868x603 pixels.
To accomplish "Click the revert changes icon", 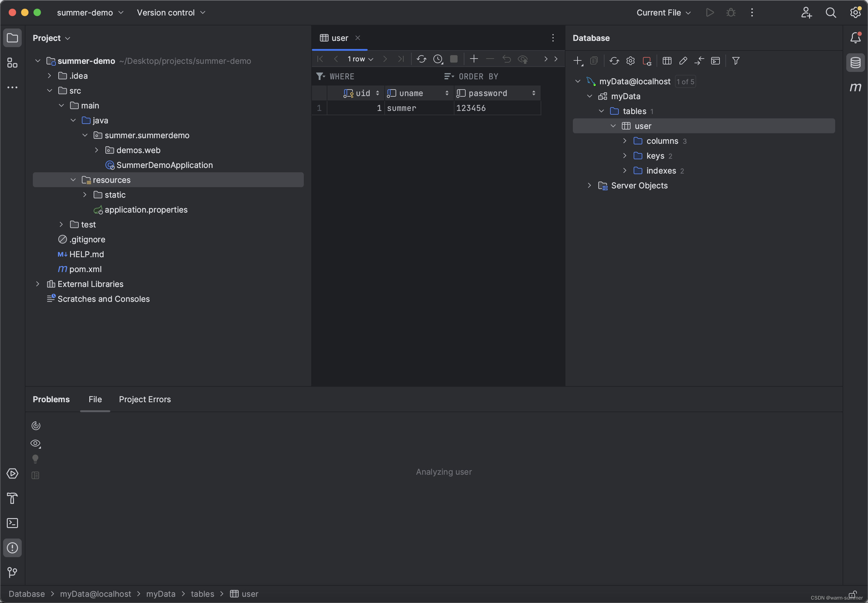I will (506, 60).
